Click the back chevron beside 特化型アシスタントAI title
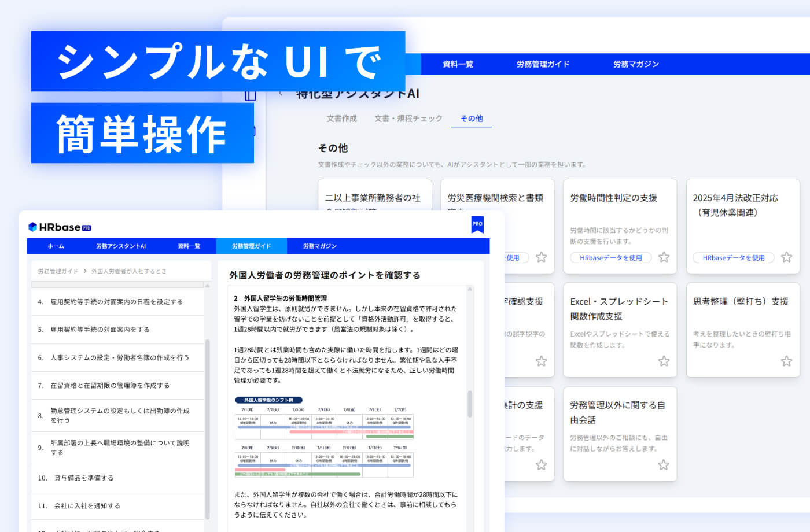810x532 pixels. click(x=281, y=93)
